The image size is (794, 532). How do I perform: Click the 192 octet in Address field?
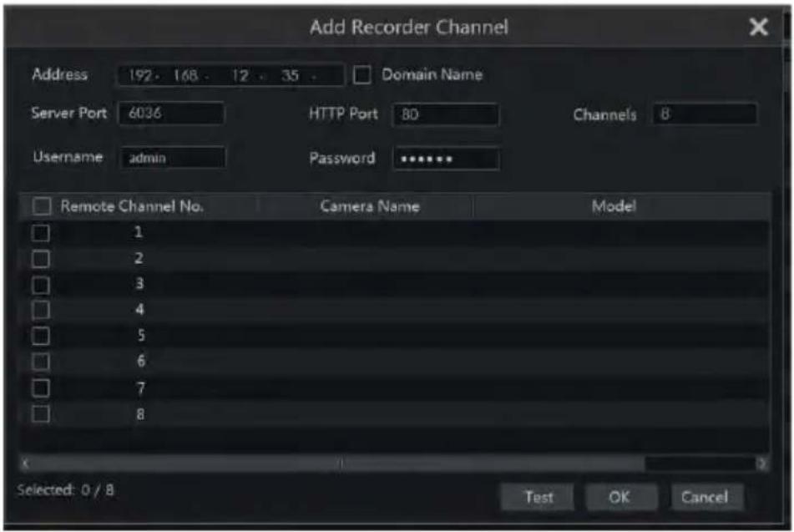click(139, 75)
